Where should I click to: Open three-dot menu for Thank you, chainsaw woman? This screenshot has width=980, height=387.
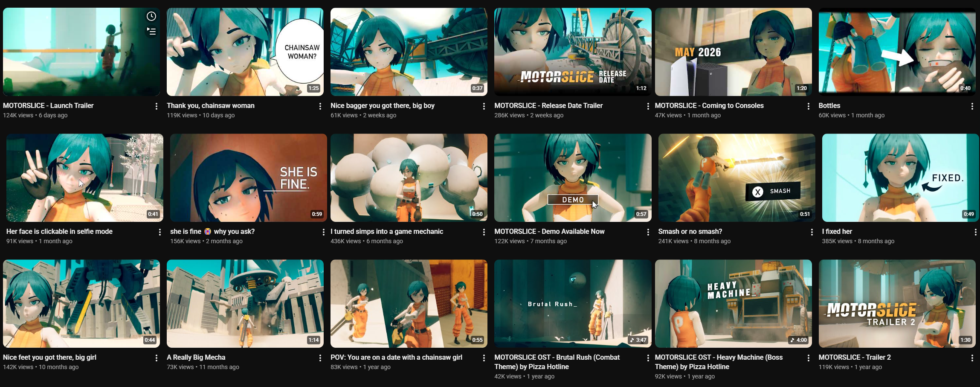point(320,106)
